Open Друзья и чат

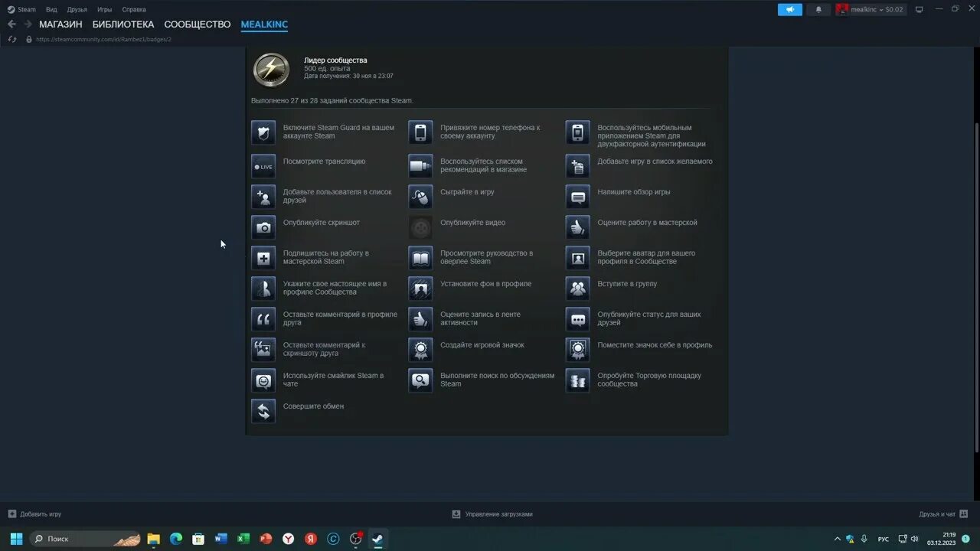click(943, 514)
